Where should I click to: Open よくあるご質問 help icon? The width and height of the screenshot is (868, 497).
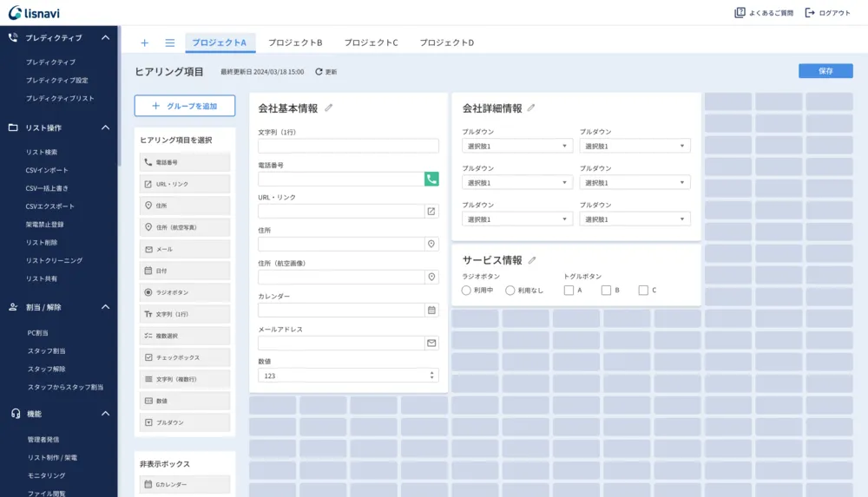pos(740,13)
